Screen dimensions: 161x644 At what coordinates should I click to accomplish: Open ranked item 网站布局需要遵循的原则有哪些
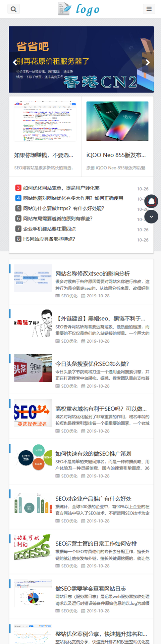[x=58, y=219]
